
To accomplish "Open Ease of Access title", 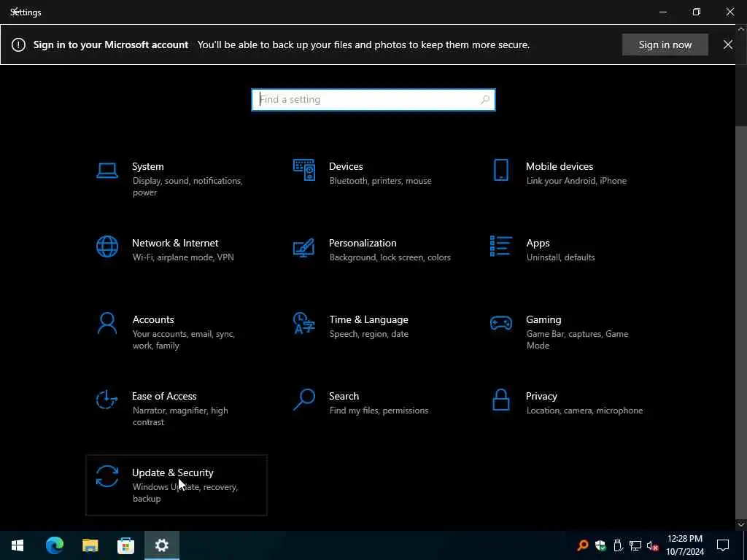I will 164,396.
